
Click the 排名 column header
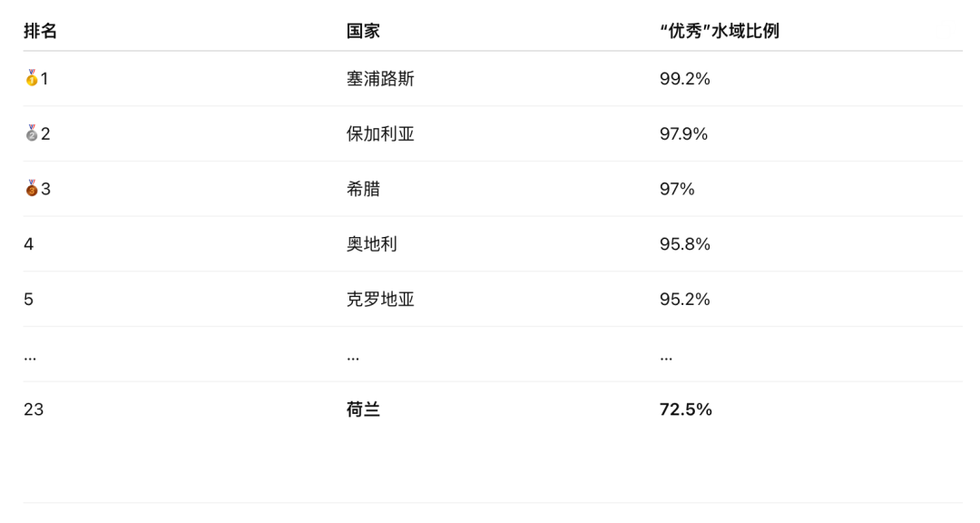pos(40,31)
